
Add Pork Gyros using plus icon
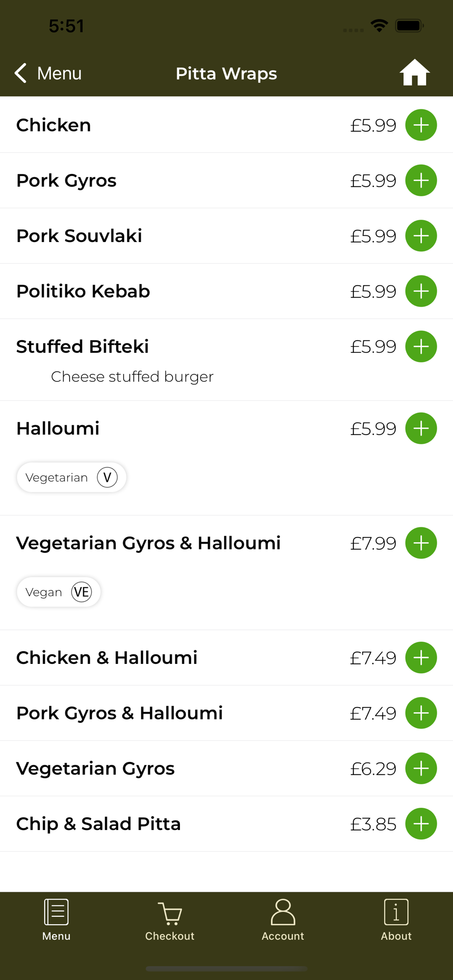(x=421, y=180)
